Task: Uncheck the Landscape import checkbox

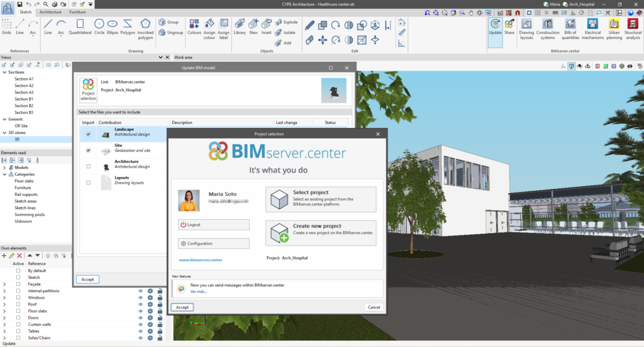Action: coord(88,134)
